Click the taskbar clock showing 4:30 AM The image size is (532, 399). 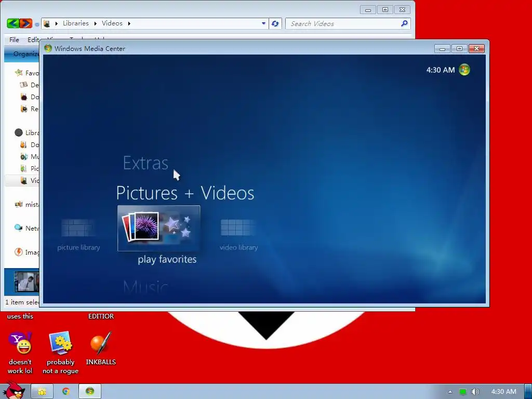pos(504,392)
